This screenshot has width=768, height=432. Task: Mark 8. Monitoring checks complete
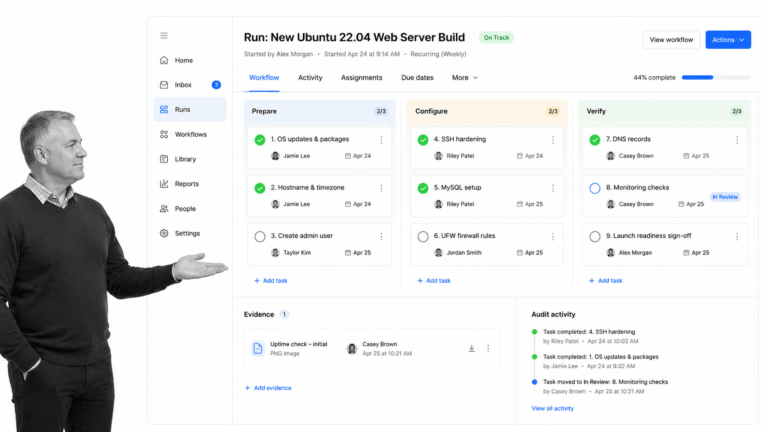tap(595, 188)
